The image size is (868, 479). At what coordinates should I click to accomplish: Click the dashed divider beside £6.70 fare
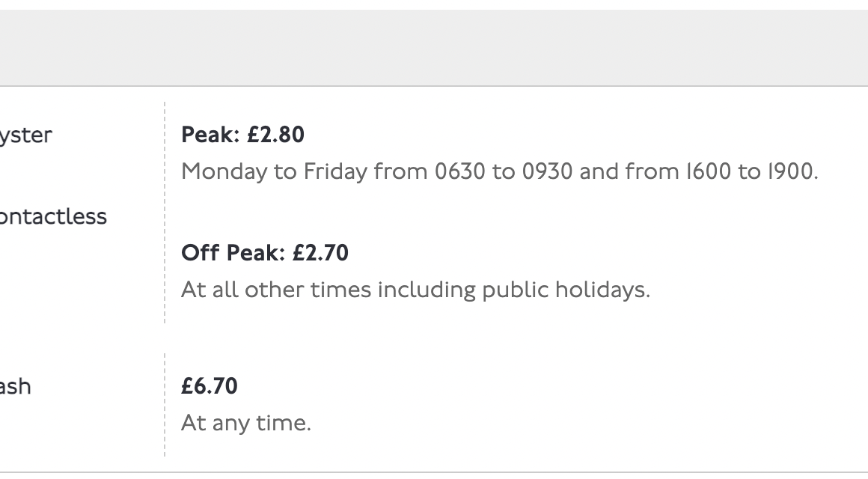165,404
